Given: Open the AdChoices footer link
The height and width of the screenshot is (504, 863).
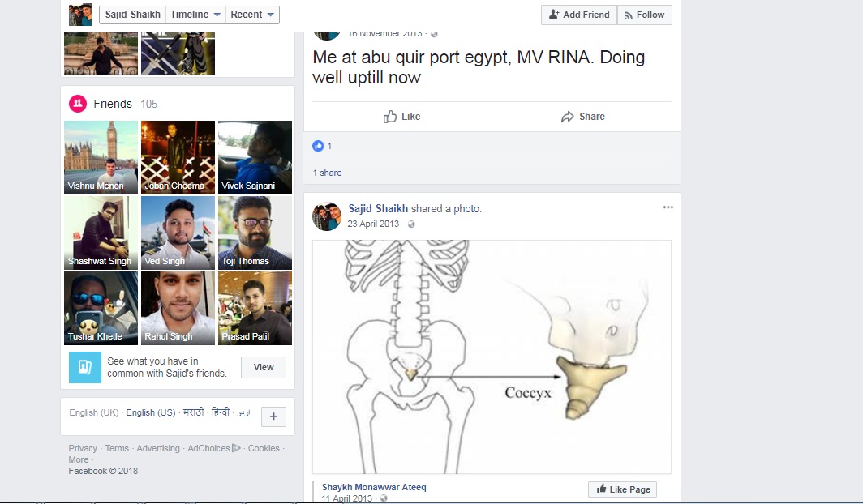Looking at the screenshot, I should tap(213, 448).
